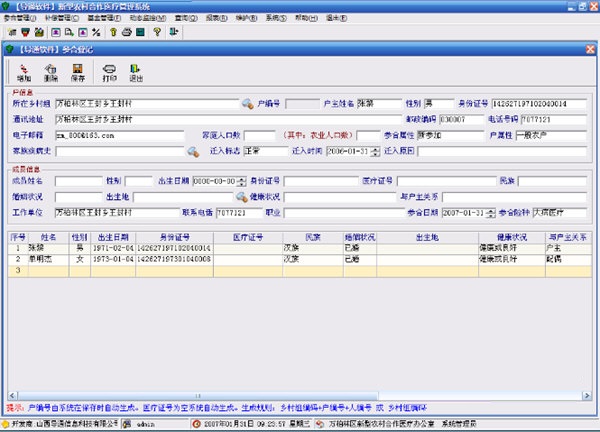600x432 pixels.
Task: Click the document with green arrow icon
Action: point(69,33)
